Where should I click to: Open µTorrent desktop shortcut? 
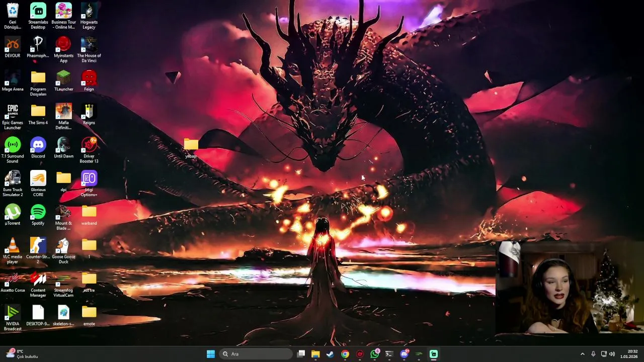[x=13, y=215]
